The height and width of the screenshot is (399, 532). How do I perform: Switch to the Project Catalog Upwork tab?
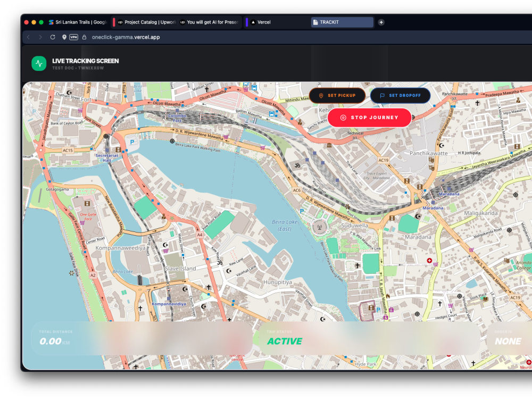[146, 22]
